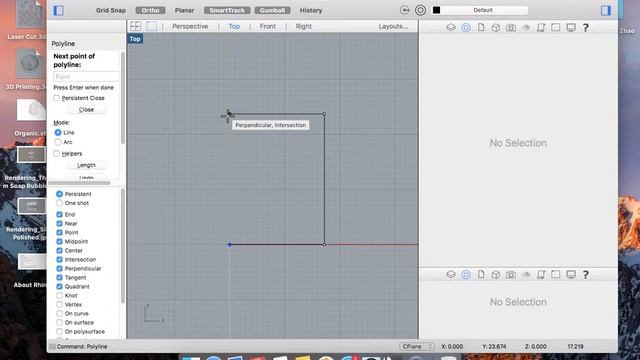Image resolution: width=640 pixels, height=360 pixels.
Task: Disable the Perpendicular object snap
Action: (60, 268)
